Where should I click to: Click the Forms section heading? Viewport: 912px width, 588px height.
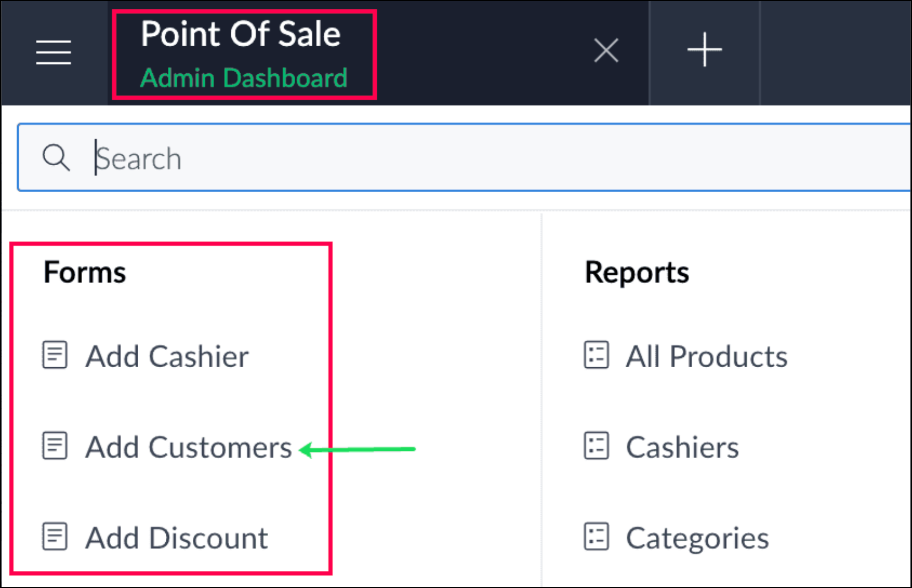tap(85, 272)
